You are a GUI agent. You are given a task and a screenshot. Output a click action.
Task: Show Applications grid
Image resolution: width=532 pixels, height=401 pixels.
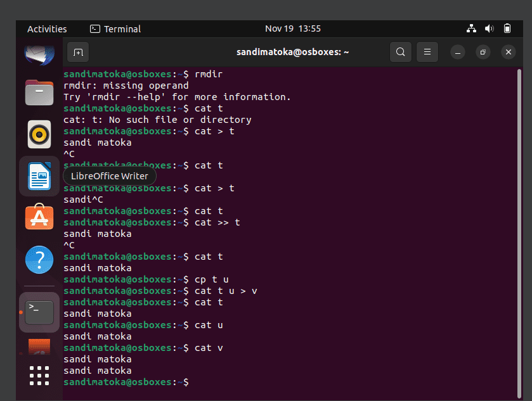tap(39, 376)
